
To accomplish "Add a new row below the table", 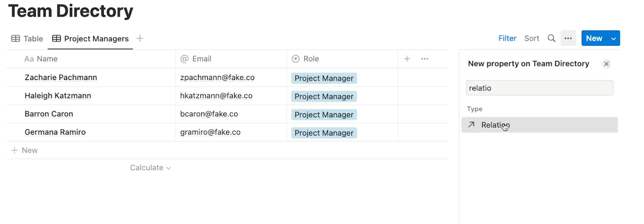I will 24,150.
